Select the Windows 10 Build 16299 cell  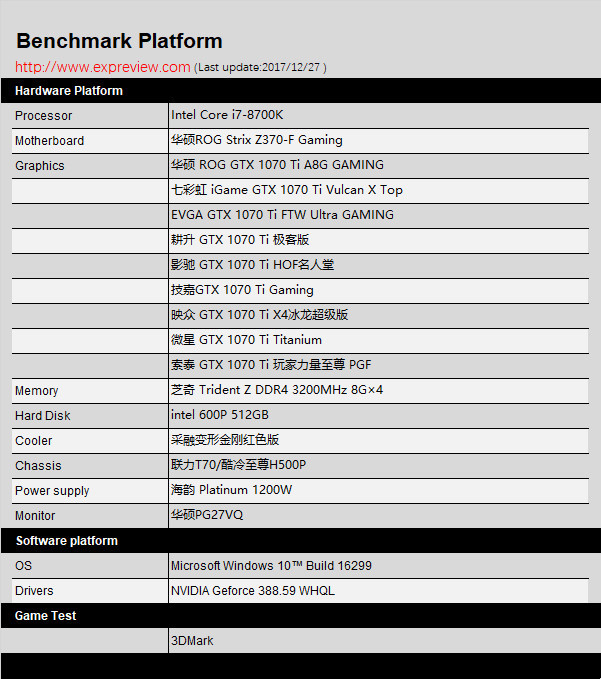pyautogui.click(x=378, y=566)
